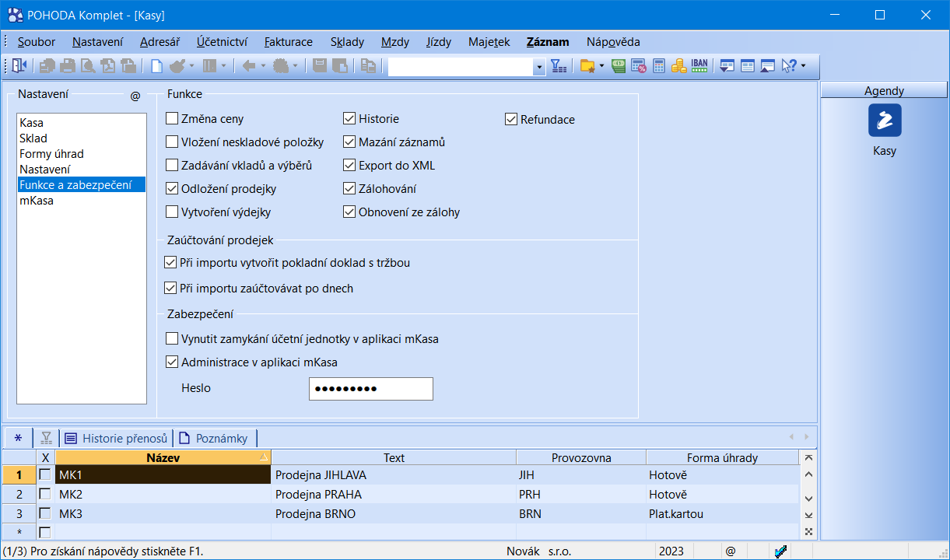Click the panel-with-up-arrow layout icon
This screenshot has height=560, width=950.
coord(767,66)
